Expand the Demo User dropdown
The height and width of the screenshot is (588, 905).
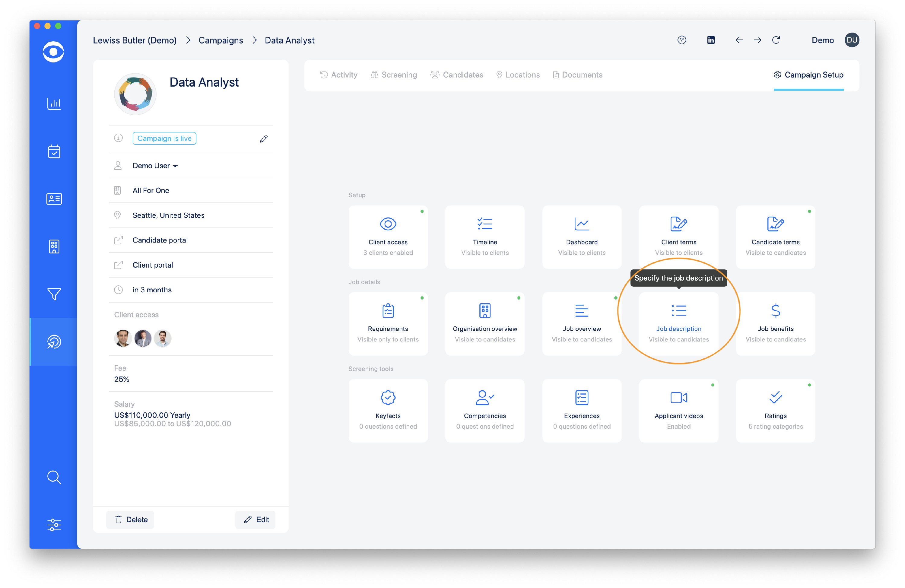[x=155, y=165]
